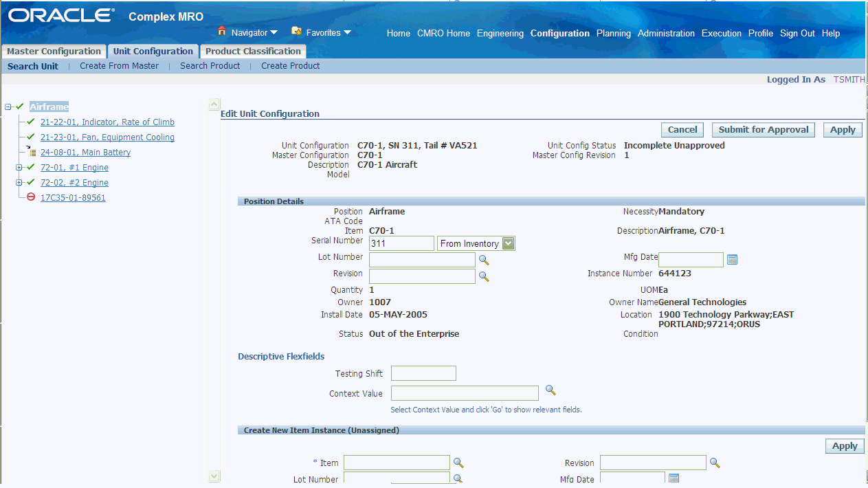Open the Favorites dropdown menu

(347, 32)
